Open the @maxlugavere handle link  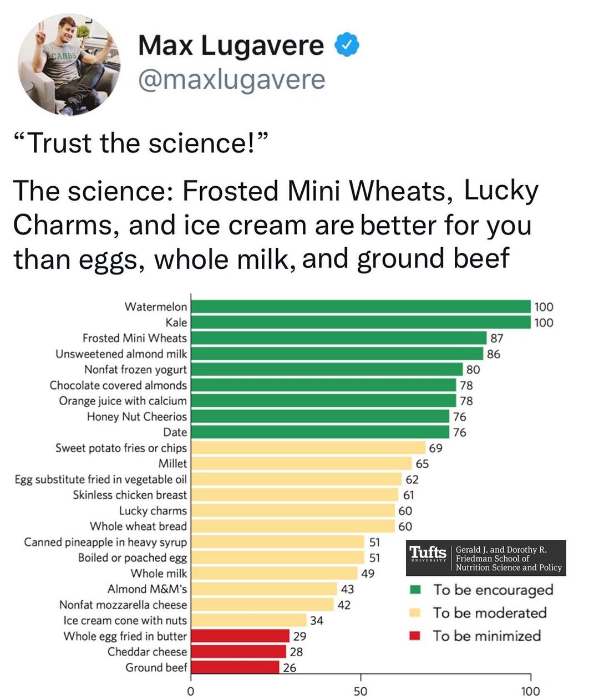231,79
